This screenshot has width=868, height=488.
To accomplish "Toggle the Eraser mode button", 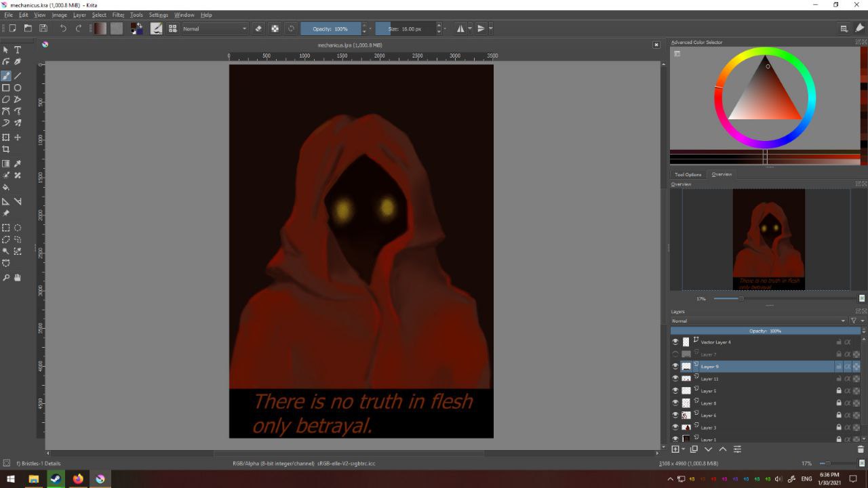I will (258, 28).
